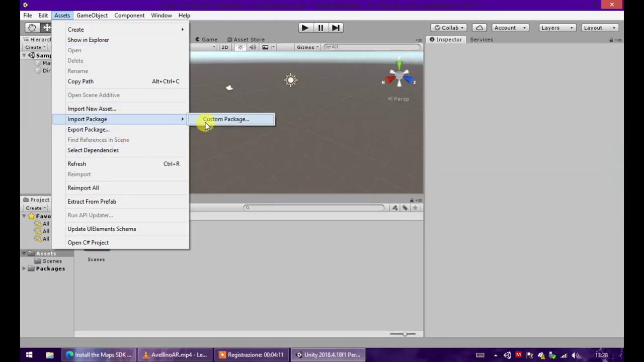Choose Export Package menu entry
This screenshot has width=644, height=362.
pyautogui.click(x=121, y=129)
